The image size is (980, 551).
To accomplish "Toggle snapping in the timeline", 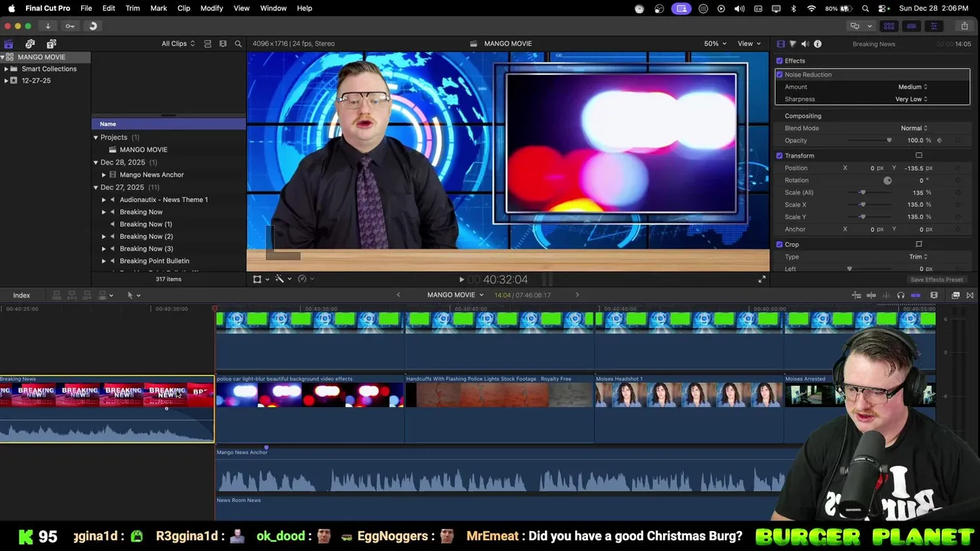I will click(916, 295).
